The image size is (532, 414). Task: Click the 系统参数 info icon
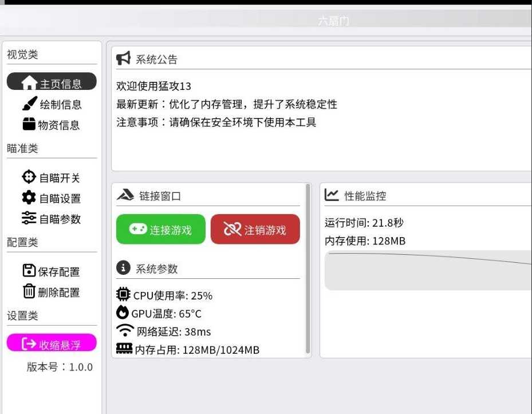pos(123,268)
